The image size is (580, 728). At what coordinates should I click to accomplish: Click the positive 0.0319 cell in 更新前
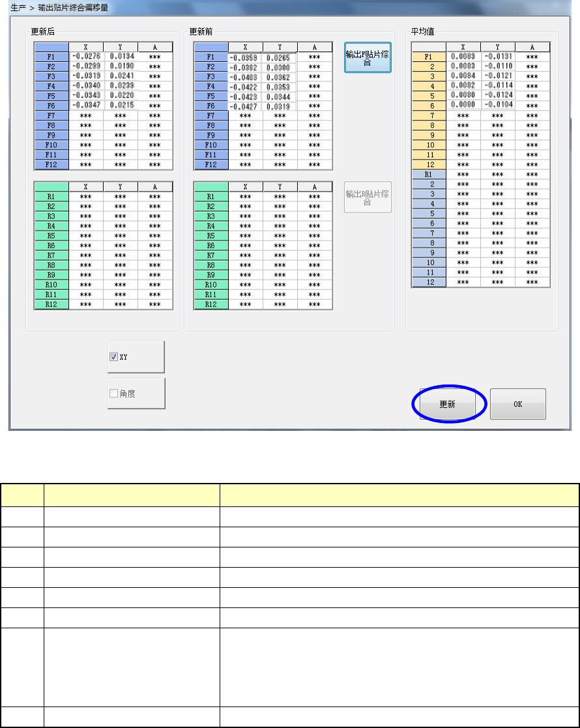(280, 106)
